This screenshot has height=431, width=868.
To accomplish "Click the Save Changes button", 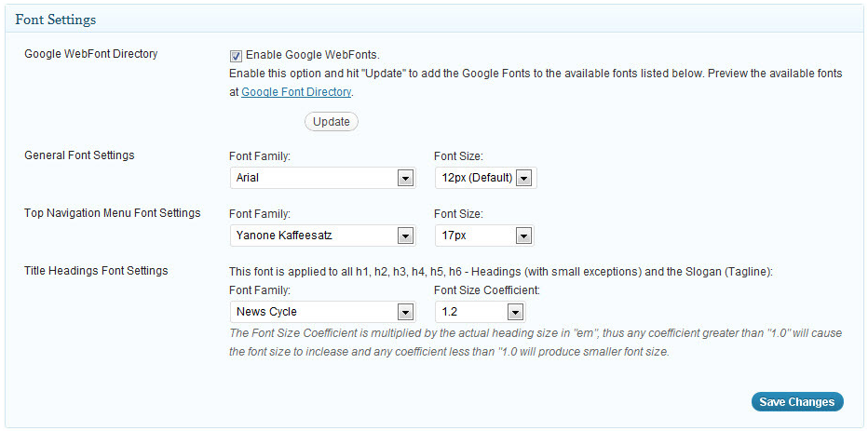I will tap(796, 402).
